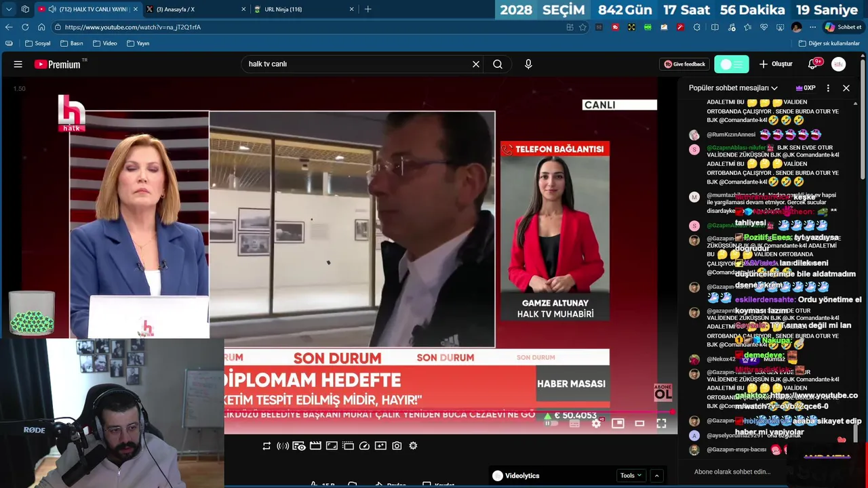Image resolution: width=868 pixels, height=488 pixels.
Task: Click the playback speed gauge icon
Action: 364,446
